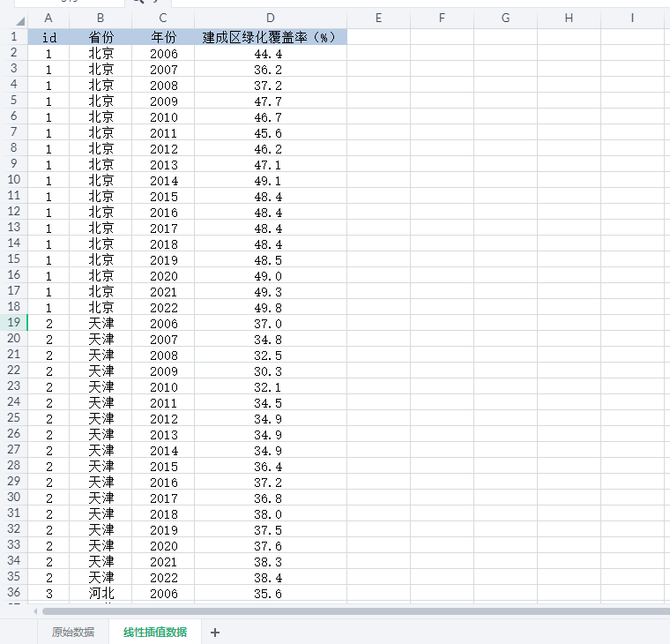The width and height of the screenshot is (670, 644).
Task: Click the header cell '省份'
Action: pyautogui.click(x=100, y=37)
